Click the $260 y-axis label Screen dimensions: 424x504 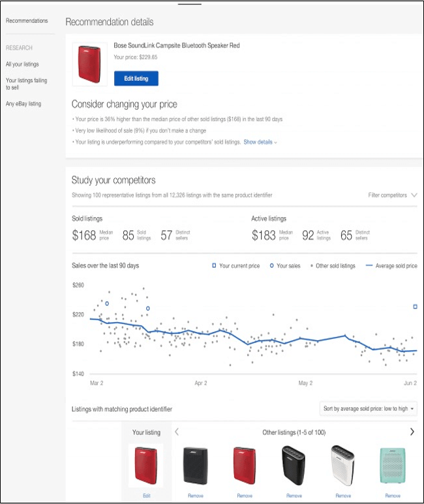78,285
